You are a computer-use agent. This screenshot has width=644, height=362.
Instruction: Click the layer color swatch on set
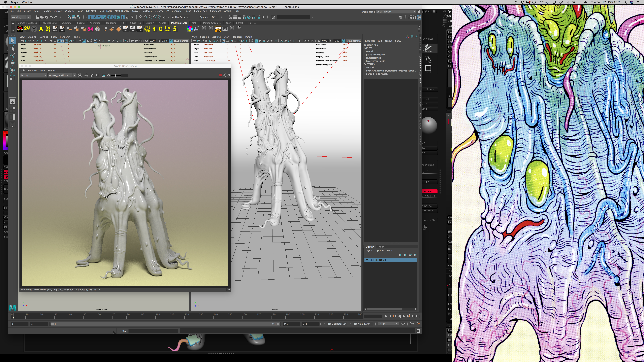click(380, 260)
